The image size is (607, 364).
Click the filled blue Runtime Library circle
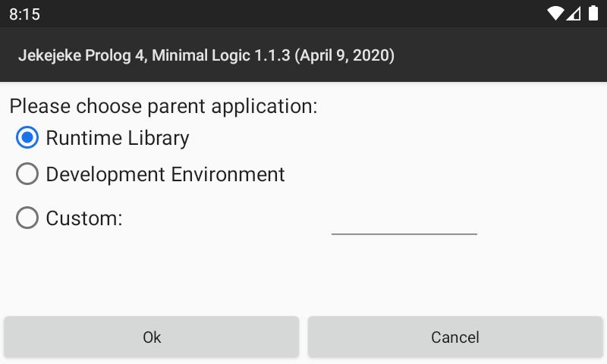[x=27, y=138]
